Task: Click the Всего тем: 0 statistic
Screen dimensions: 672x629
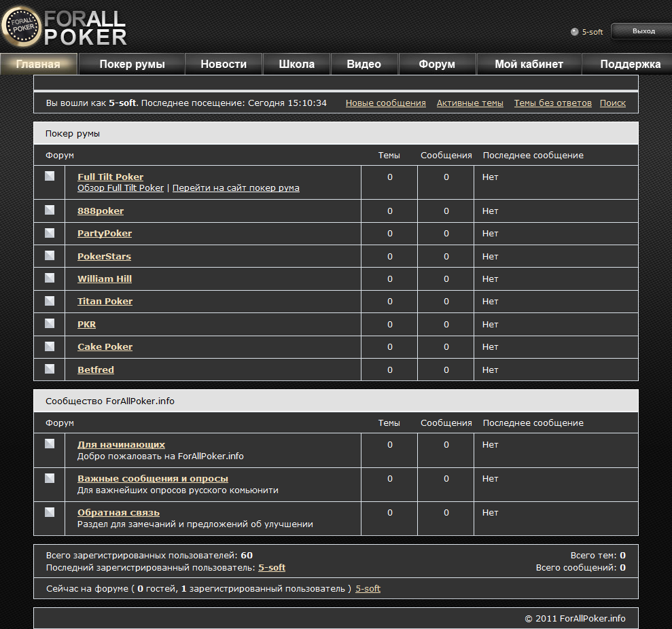Action: tap(598, 556)
